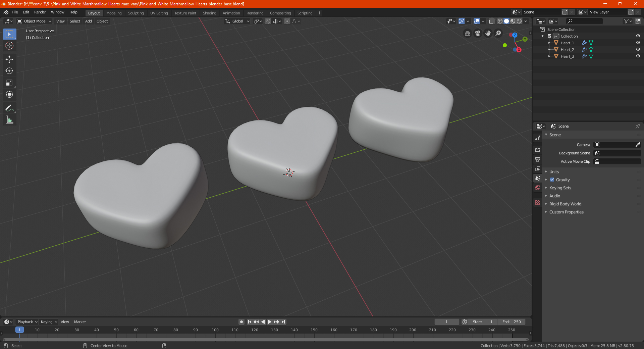
Task: Hide the Collection in viewport
Action: pos(638,36)
